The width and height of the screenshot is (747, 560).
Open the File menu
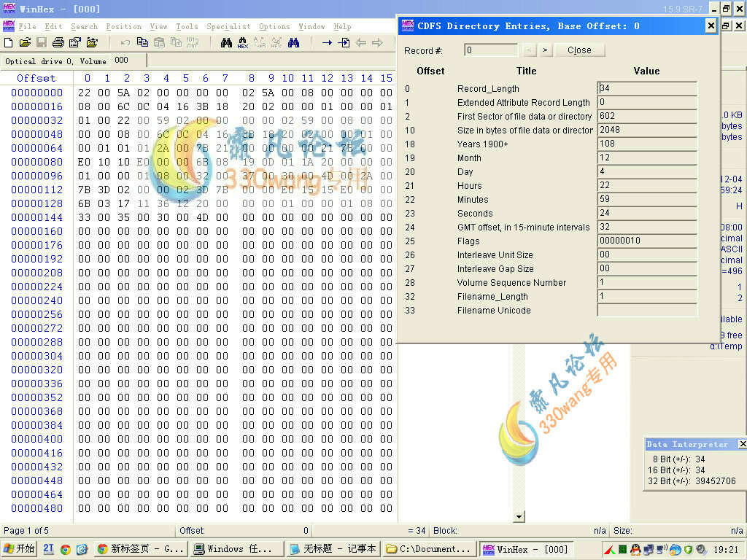pos(27,26)
